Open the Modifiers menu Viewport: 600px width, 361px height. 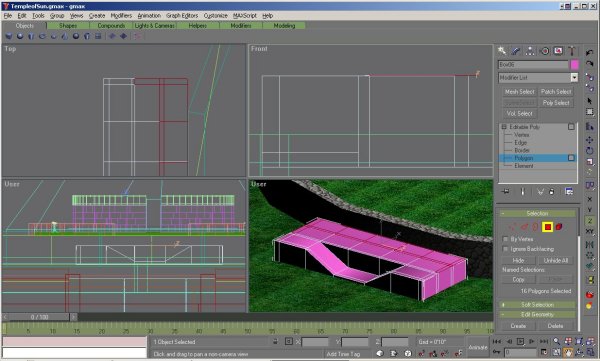[x=121, y=16]
